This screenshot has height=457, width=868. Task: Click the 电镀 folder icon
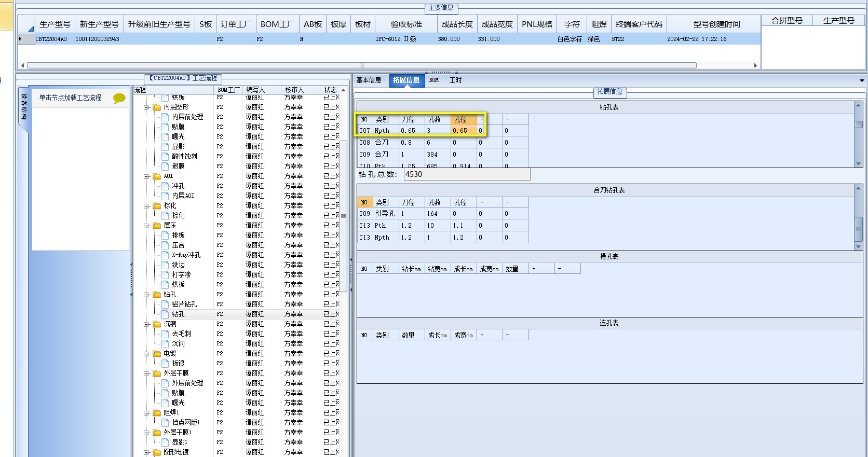point(157,354)
